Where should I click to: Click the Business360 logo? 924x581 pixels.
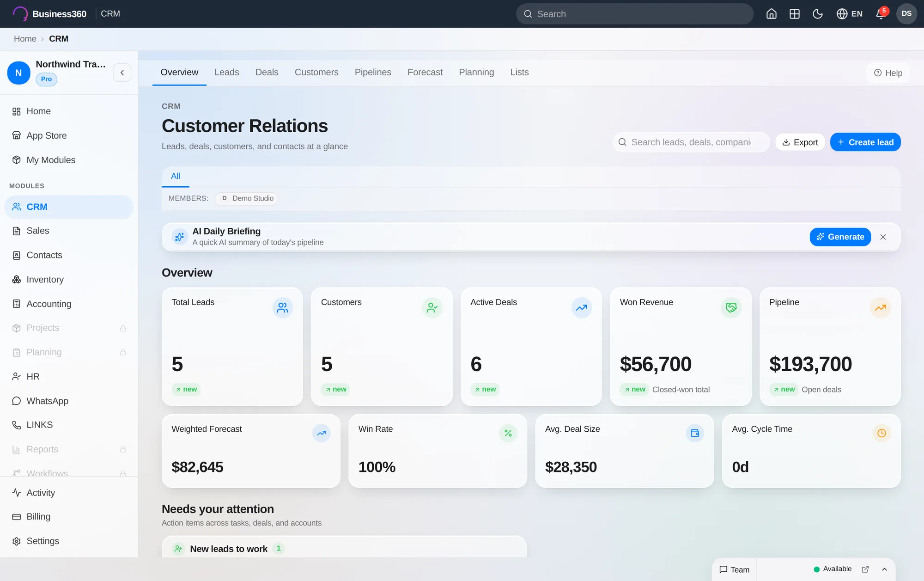click(x=49, y=14)
